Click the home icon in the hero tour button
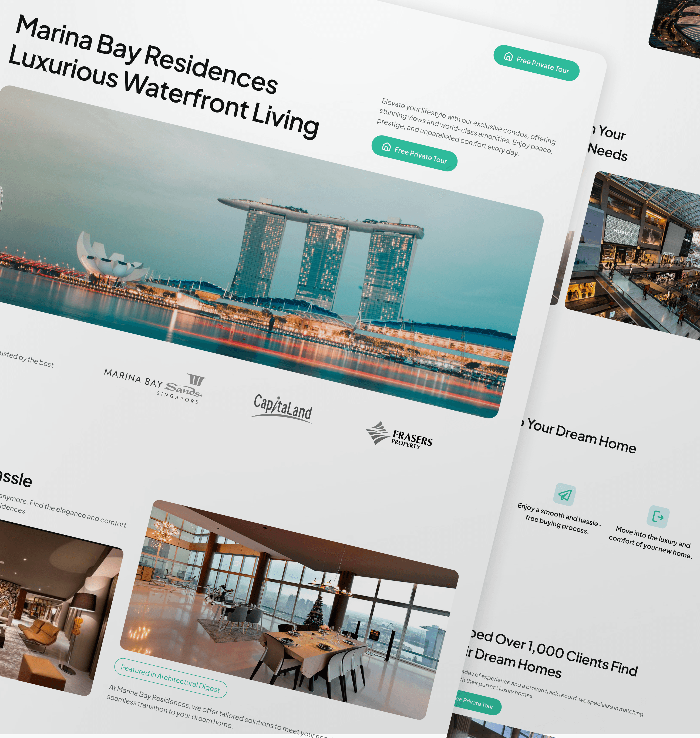This screenshot has width=700, height=738. pyautogui.click(x=386, y=147)
